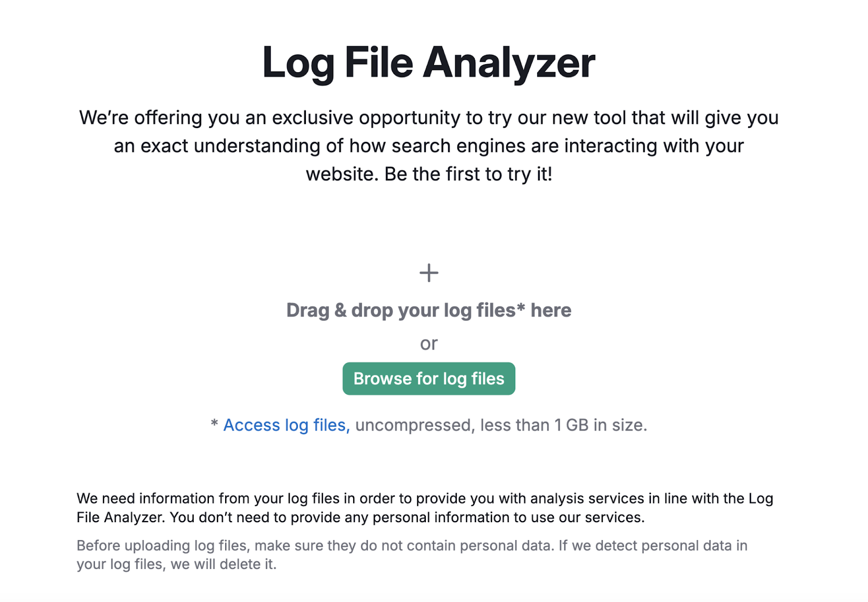Click 'You don't need to provide any personal information'
The height and width of the screenshot is (602, 868).
click(x=407, y=517)
